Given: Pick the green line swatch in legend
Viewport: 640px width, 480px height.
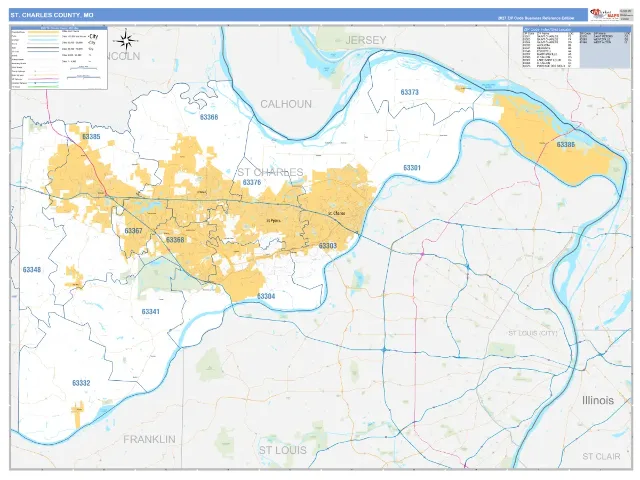Looking at the screenshot, I should 43,87.
